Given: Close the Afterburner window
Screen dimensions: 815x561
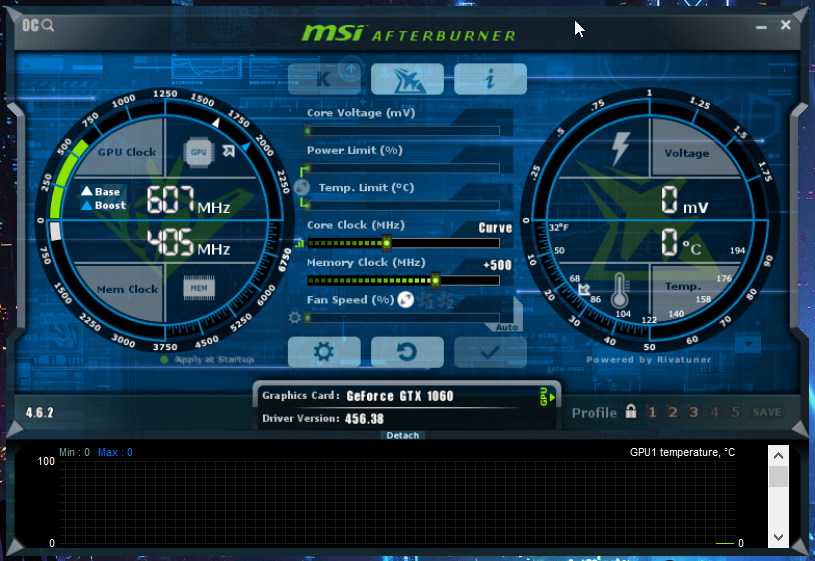Looking at the screenshot, I should (785, 25).
